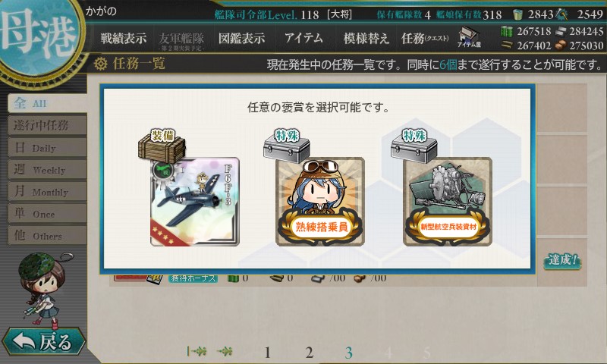Image resolution: width=607 pixels, height=364 pixels.
Task: Switch to the Daily quests tab
Action: pos(47,147)
